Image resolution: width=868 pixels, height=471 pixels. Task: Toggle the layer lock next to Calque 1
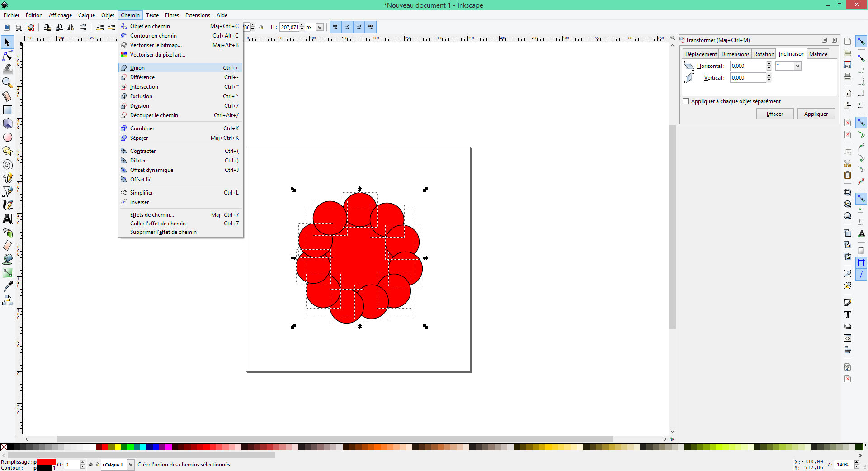[97, 465]
